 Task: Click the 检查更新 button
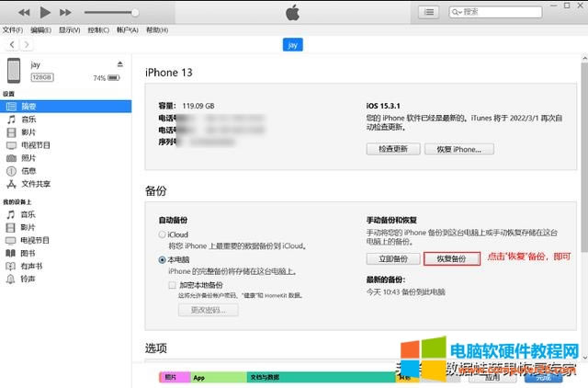393,149
